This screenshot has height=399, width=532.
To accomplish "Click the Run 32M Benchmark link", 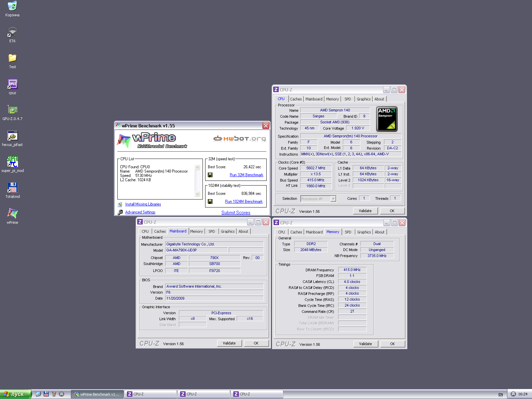I will (x=246, y=175).
